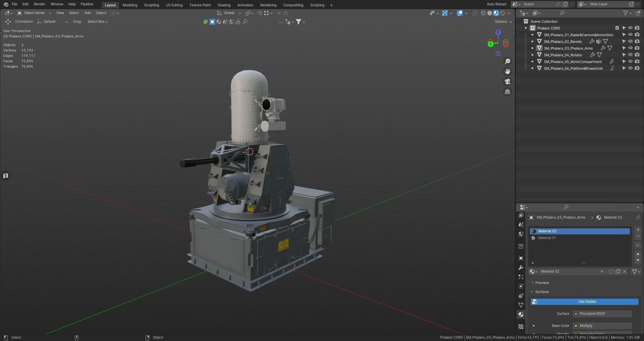Open Scene properties tab icon
The height and width of the screenshot is (341, 644).
click(x=521, y=225)
